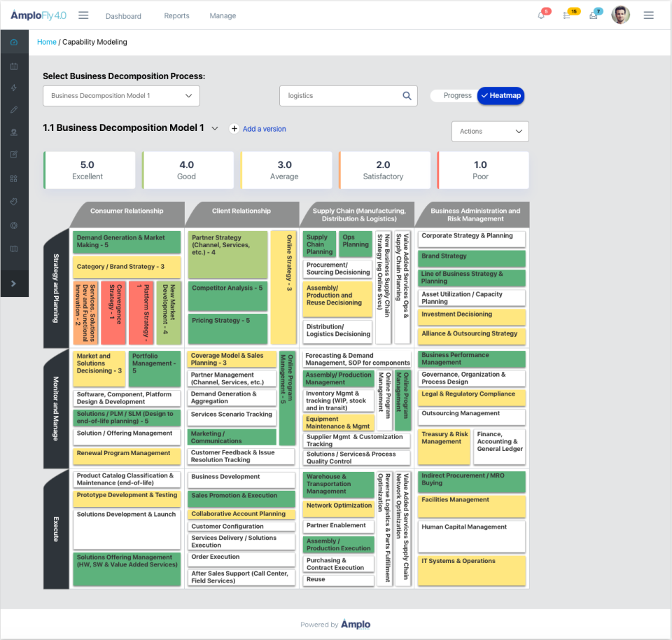Open the calendar icon in the left sidebar
Viewport: 672px width, 640px height.
(14, 65)
